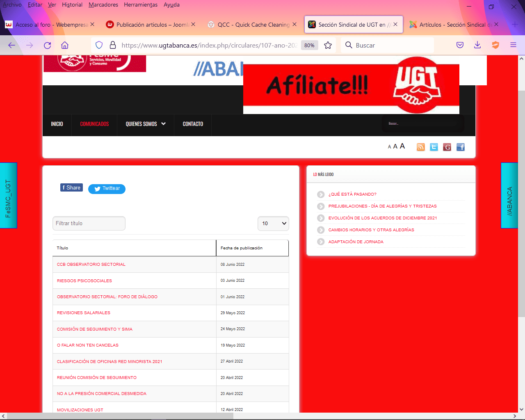Open article CCB OBSERVATORIO SECTORIAL
This screenshot has width=525, height=420.
(91, 265)
